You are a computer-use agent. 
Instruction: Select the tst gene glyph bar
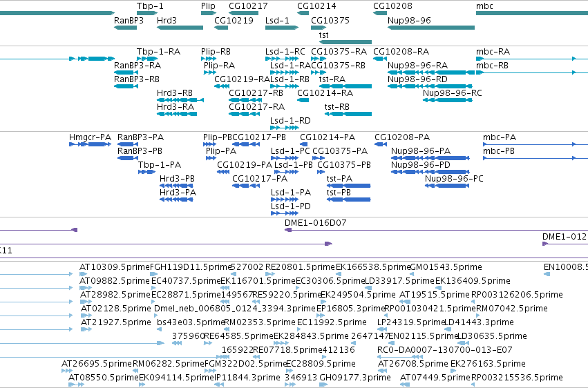point(345,42)
